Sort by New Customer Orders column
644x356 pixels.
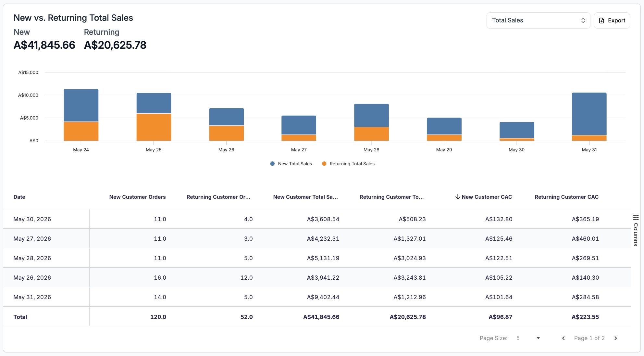pyautogui.click(x=137, y=197)
